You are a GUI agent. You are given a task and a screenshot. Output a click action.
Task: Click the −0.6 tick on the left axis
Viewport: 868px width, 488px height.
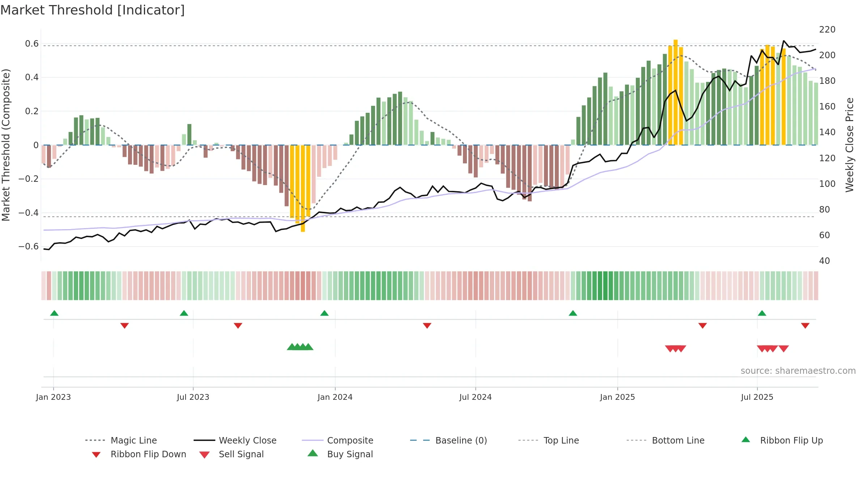29,247
